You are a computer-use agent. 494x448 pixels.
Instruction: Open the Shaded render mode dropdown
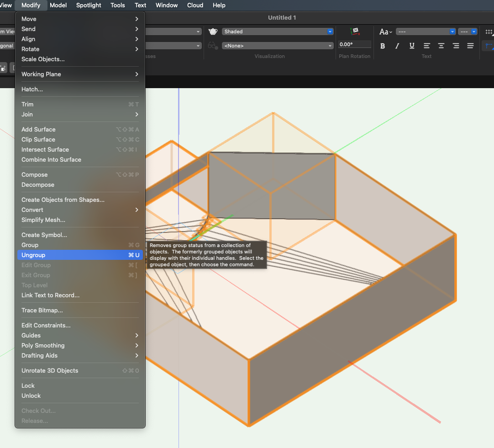[278, 32]
